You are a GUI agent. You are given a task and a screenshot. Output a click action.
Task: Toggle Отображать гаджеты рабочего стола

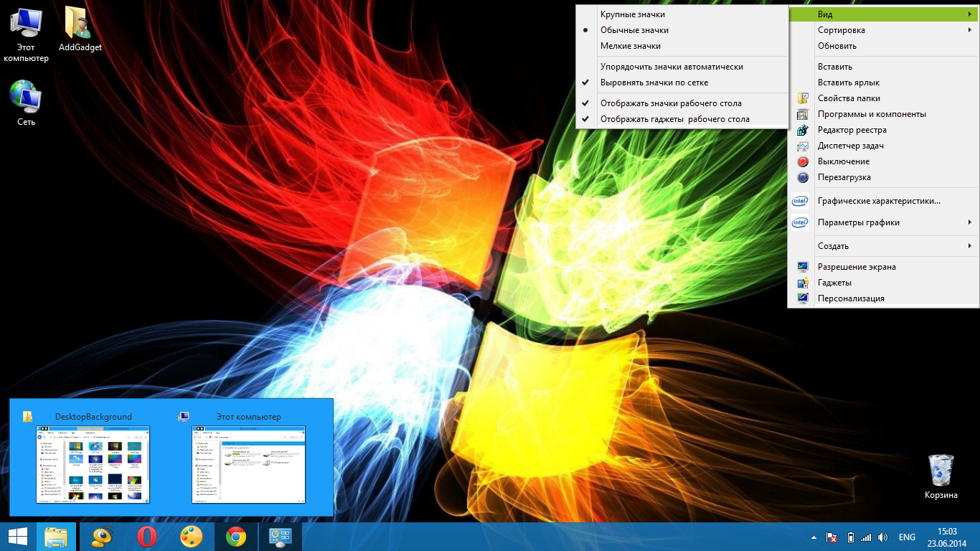pyautogui.click(x=682, y=119)
